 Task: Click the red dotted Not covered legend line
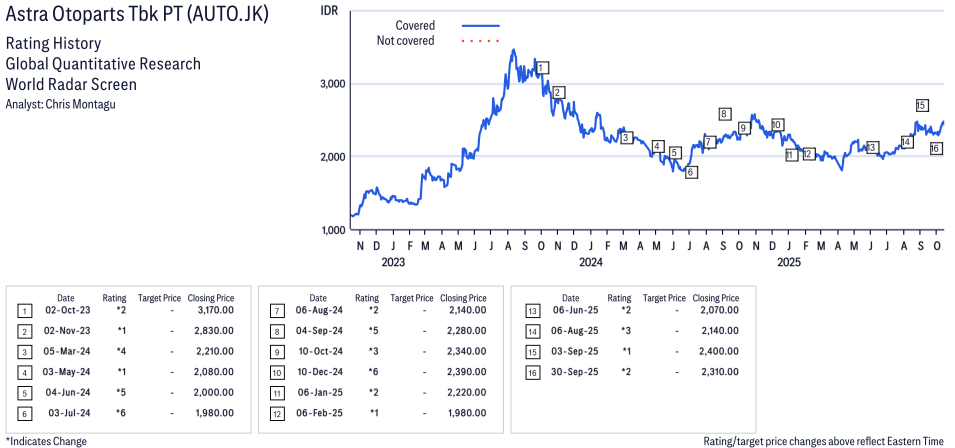click(482, 41)
